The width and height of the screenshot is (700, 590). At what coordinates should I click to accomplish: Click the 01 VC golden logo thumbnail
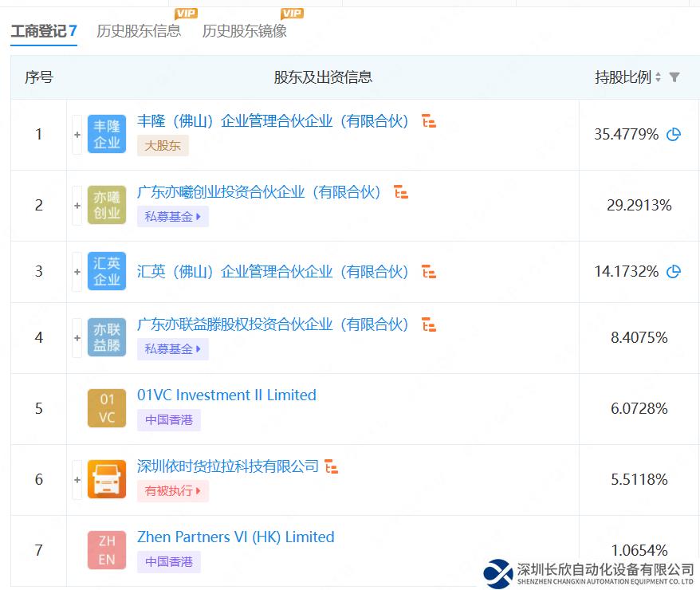(x=107, y=408)
